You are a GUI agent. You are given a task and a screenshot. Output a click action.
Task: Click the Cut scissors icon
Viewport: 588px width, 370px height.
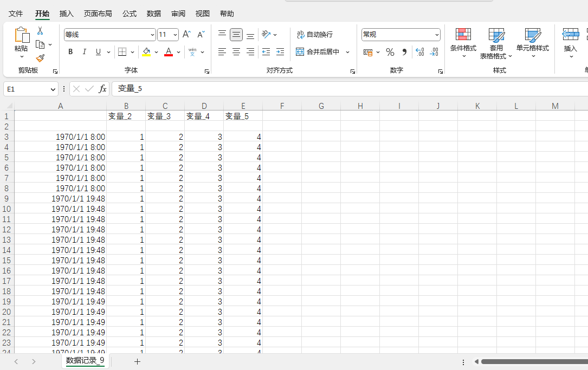tap(40, 31)
